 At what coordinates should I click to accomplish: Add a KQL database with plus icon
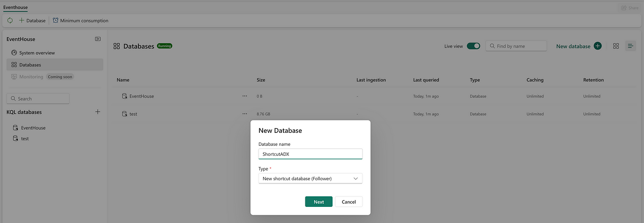[x=98, y=112]
